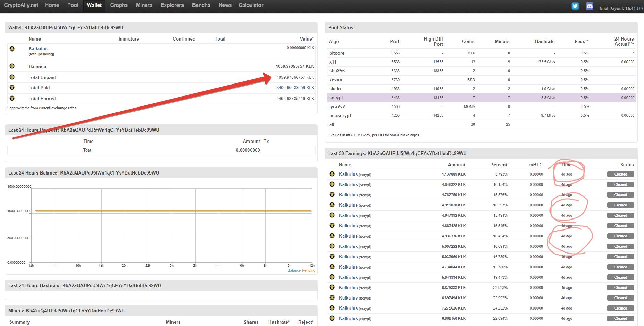Click coin icon next to 4.936336 KLK earning

click(332, 236)
